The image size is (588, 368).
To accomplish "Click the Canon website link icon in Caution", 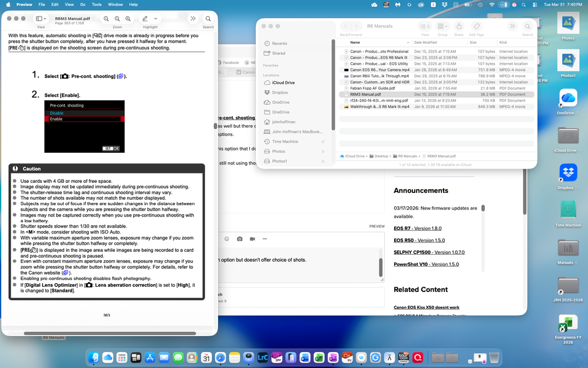I will (x=65, y=273).
